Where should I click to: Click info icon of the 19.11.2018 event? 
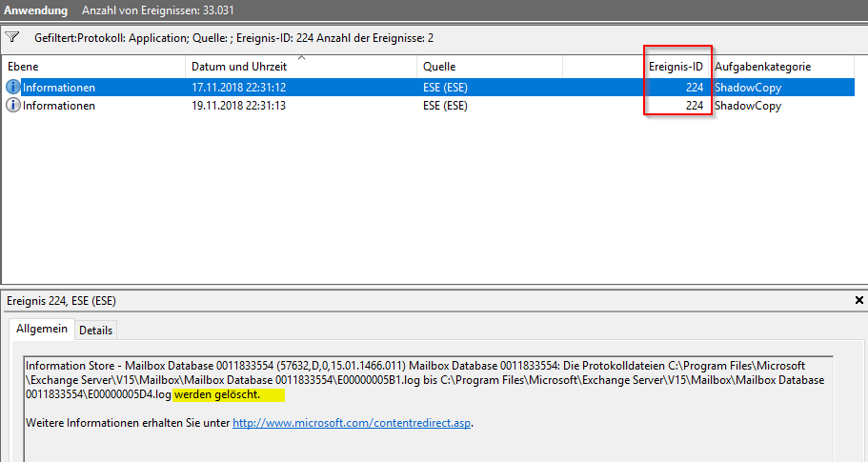point(13,106)
